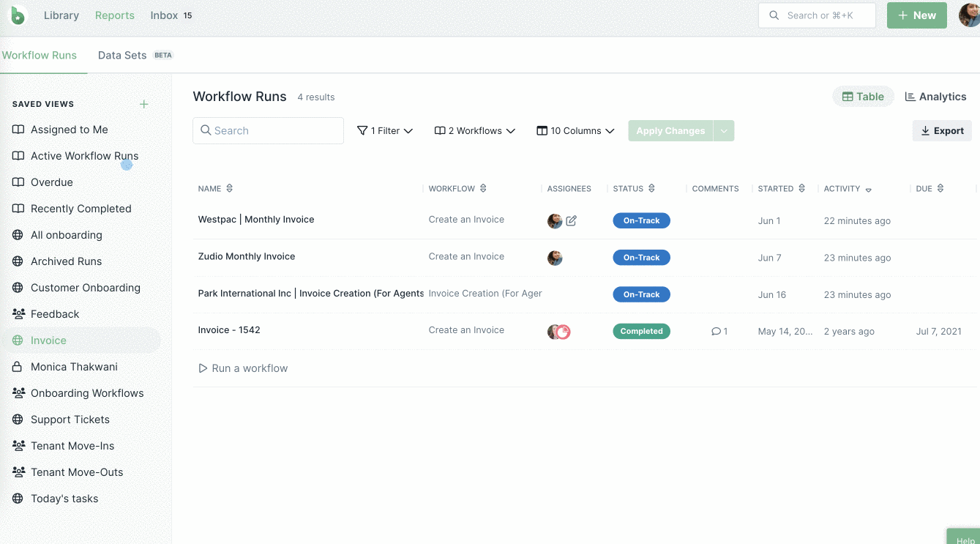Click the Apply Changes button
The height and width of the screenshot is (544, 980).
tap(670, 131)
